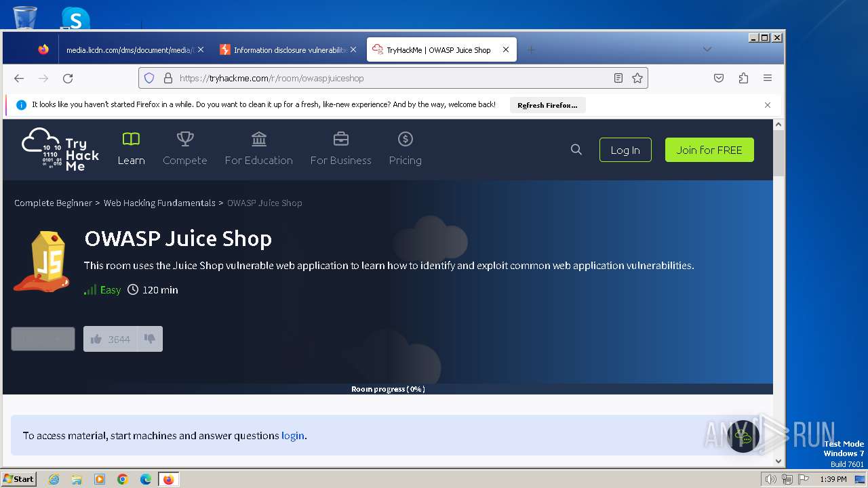Click the room progress bar
Viewport: 868px width, 488px height.
(388, 389)
